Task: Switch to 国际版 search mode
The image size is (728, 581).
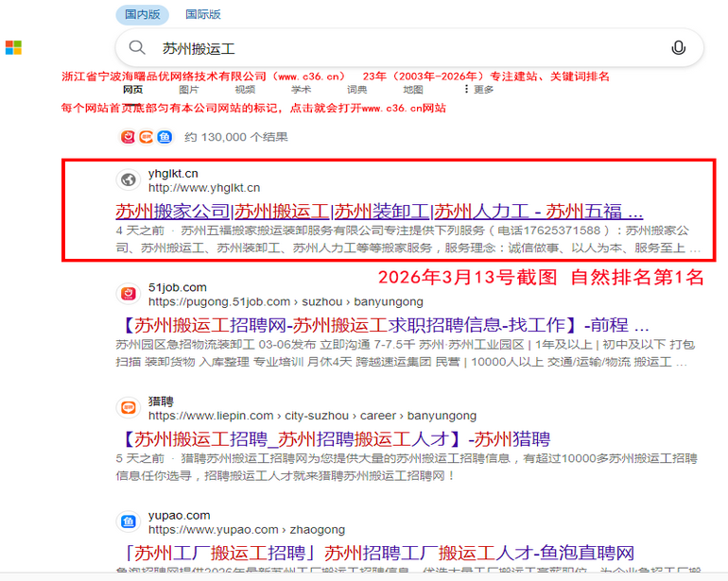Action: coord(202,14)
